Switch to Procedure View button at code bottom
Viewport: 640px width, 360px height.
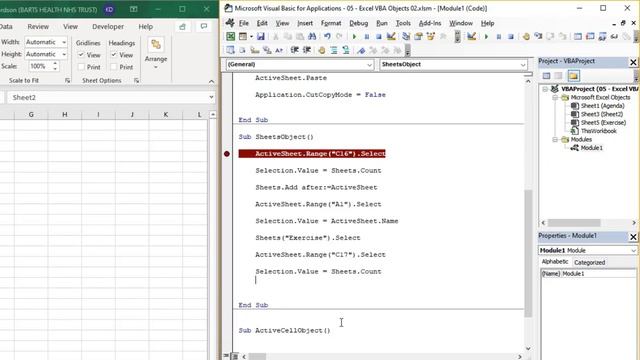(x=227, y=356)
